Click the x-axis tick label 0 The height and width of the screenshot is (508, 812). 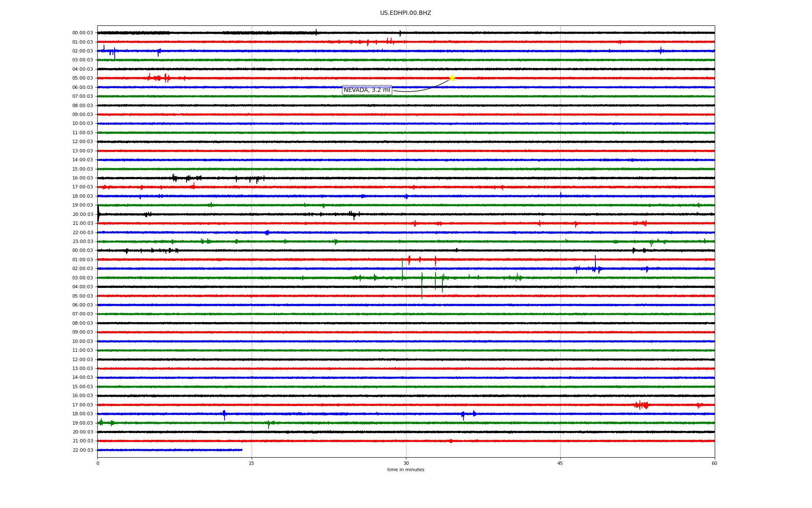(x=98, y=463)
